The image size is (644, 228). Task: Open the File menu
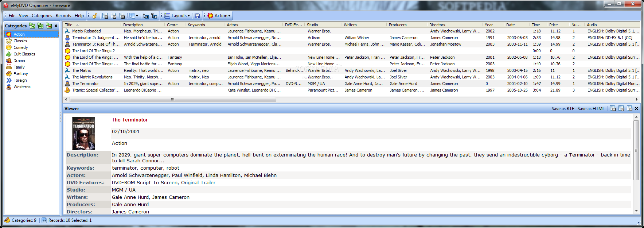point(12,16)
